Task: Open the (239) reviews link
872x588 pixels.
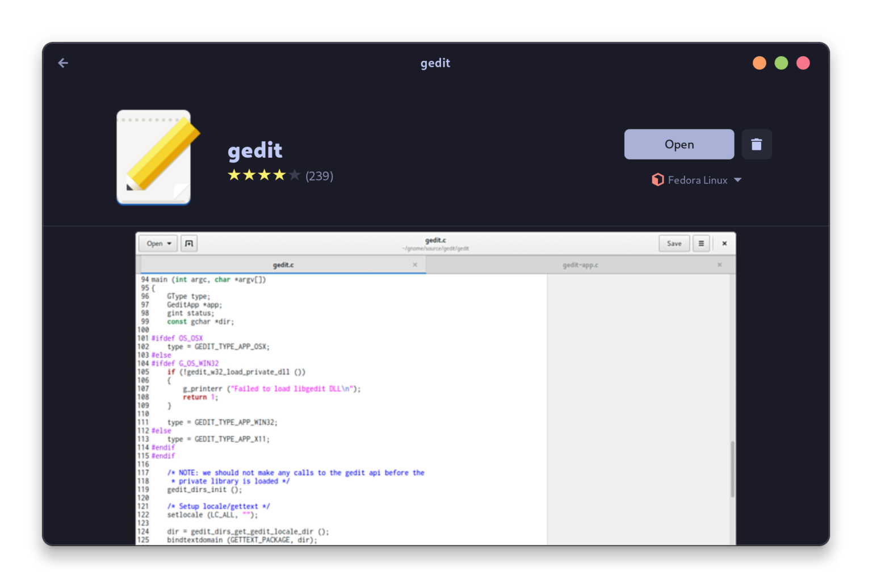Action: pos(320,176)
